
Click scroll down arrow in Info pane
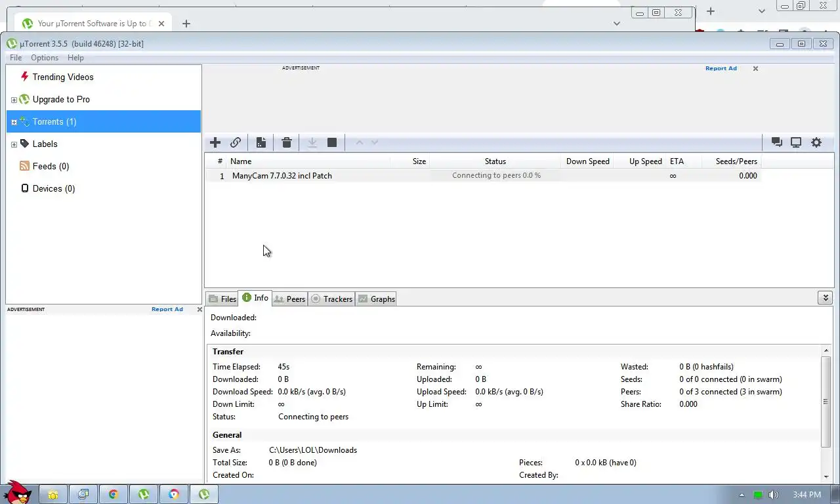[826, 476]
